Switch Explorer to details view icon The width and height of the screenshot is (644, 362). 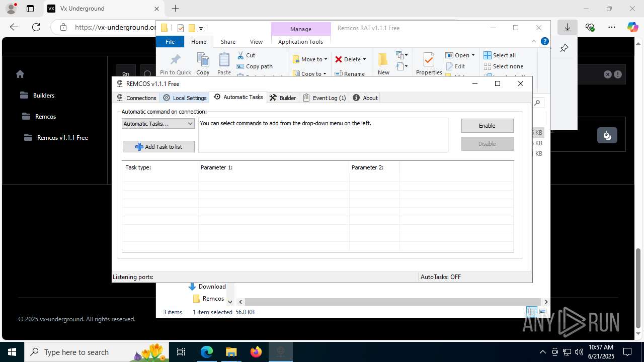(x=532, y=312)
